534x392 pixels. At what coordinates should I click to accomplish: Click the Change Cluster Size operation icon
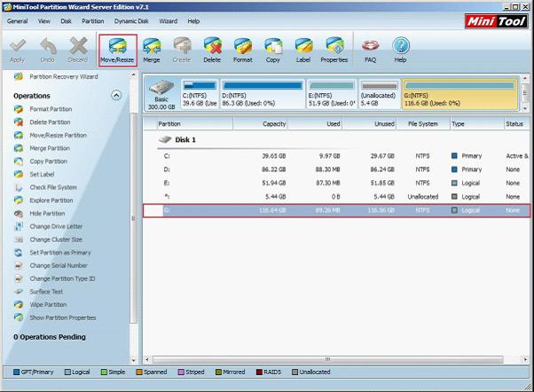tap(19, 239)
